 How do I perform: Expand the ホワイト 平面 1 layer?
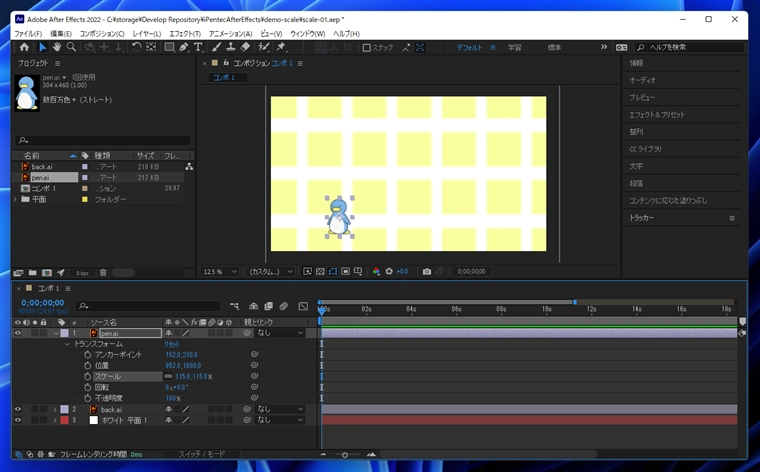[54, 420]
